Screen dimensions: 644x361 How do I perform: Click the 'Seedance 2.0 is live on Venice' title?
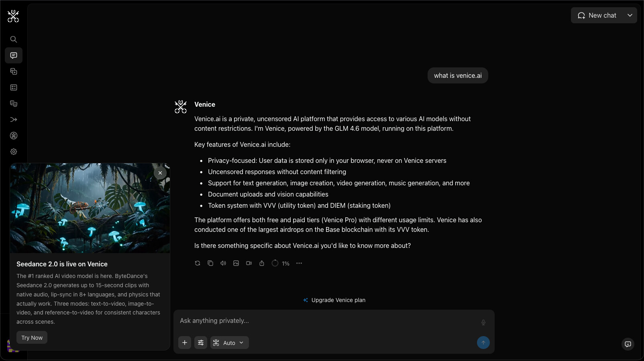click(x=62, y=264)
